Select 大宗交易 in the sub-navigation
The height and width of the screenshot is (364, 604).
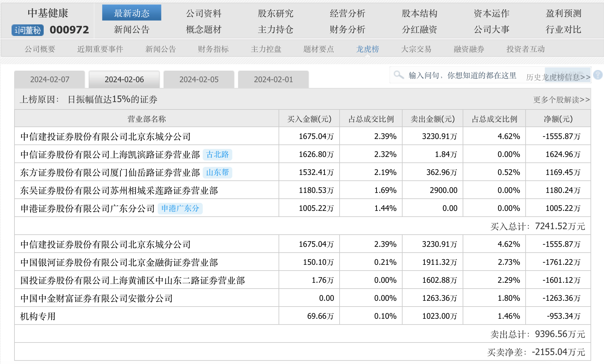[416, 49]
